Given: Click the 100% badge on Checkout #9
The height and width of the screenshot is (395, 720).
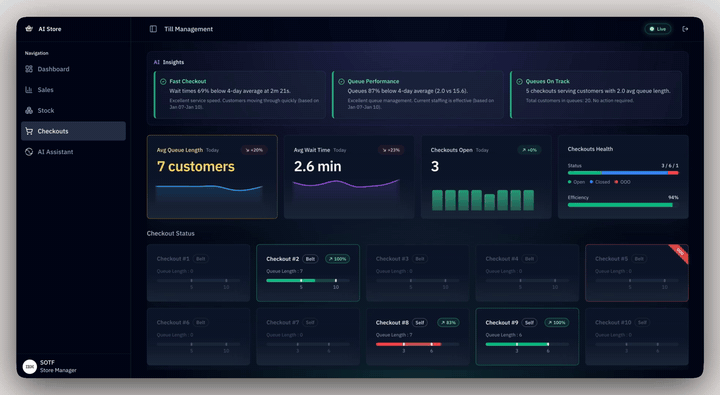Looking at the screenshot, I should pyautogui.click(x=557, y=322).
